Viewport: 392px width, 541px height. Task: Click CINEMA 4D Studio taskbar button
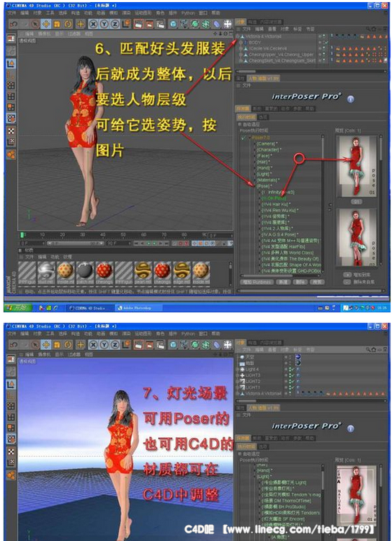pyautogui.click(x=89, y=308)
